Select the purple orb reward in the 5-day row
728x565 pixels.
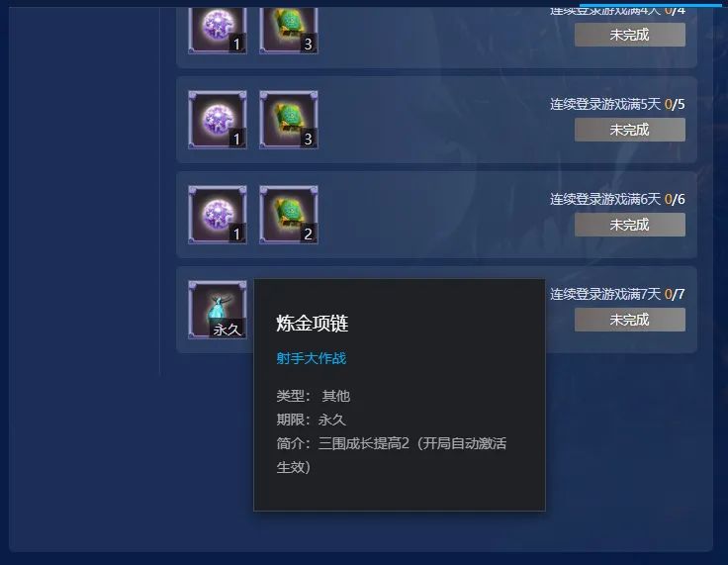(x=218, y=120)
